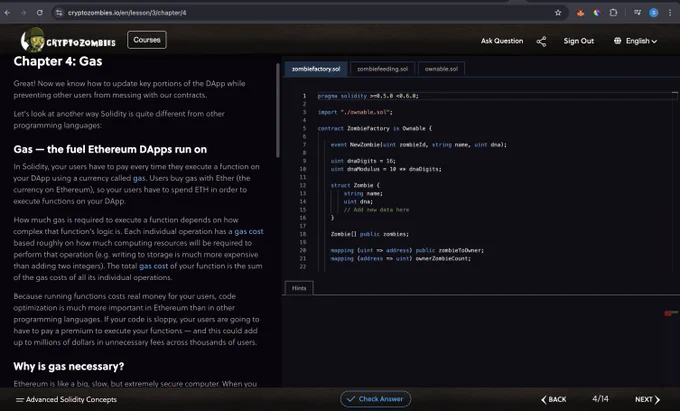This screenshot has width=680, height=411.
Task: Click the 'Zombie[] public zombies;' line
Action: (x=369, y=234)
